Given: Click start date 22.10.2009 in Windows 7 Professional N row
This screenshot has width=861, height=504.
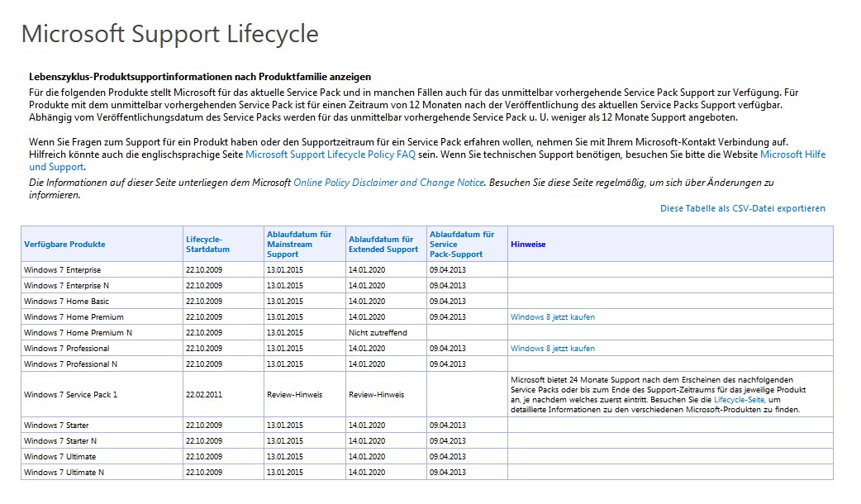Looking at the screenshot, I should point(204,364).
